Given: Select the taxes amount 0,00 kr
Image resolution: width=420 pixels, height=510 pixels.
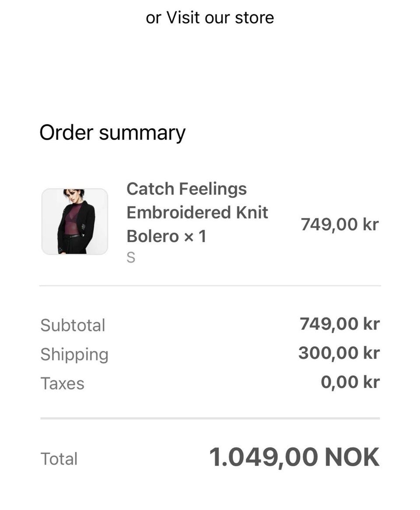Looking at the screenshot, I should coord(350,382).
